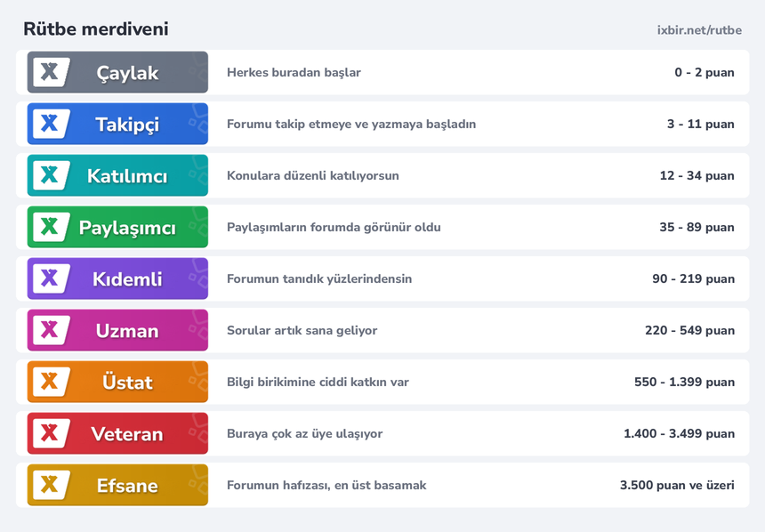Click the text 'Herkes buradan başlar'

[x=294, y=73]
